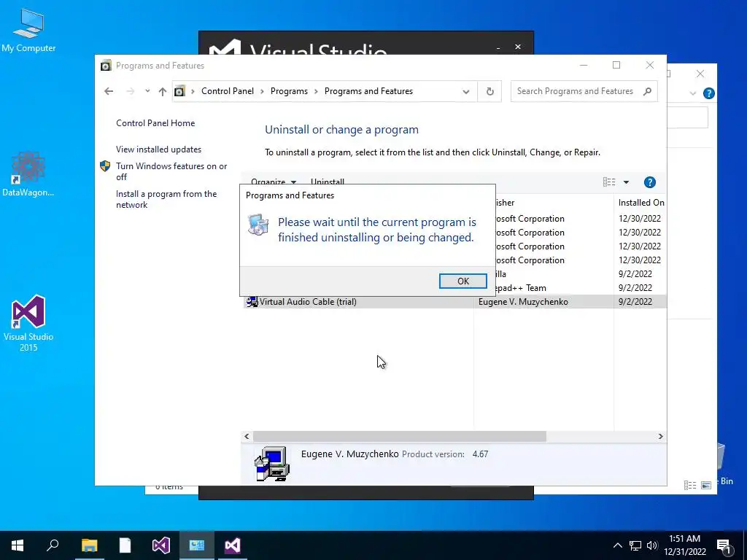747x560 pixels.
Task: Open DataWagon desktop shortcut
Action: coord(28,174)
